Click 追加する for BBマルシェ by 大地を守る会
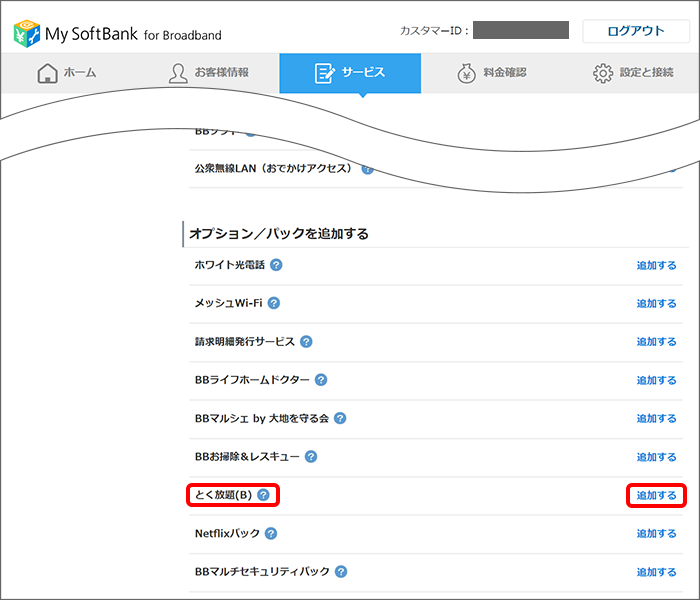 click(656, 419)
